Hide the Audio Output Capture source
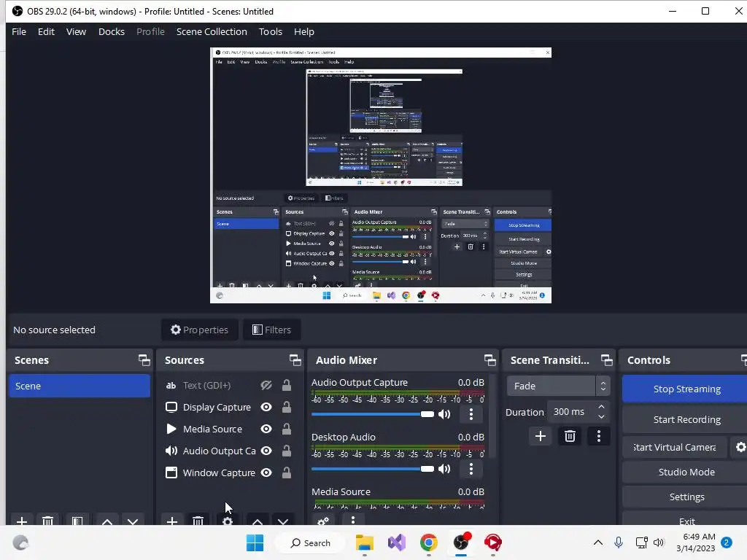 [266, 451]
